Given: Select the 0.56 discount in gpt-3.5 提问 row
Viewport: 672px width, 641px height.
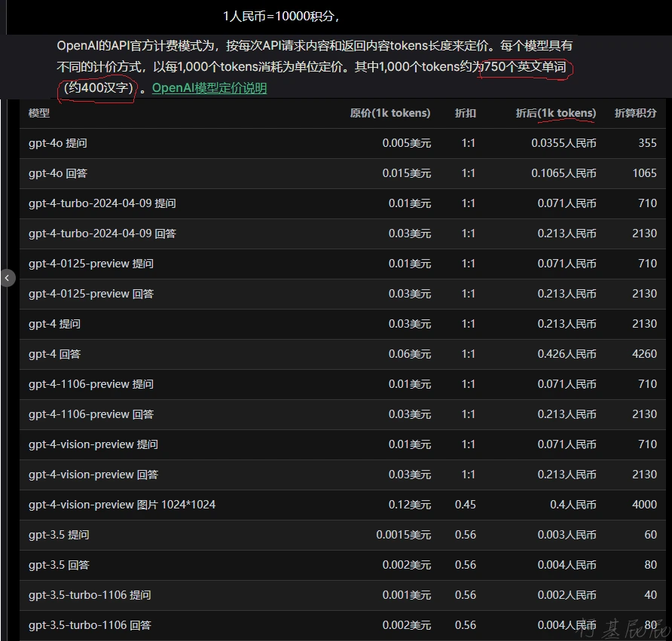Looking at the screenshot, I should point(466,535).
